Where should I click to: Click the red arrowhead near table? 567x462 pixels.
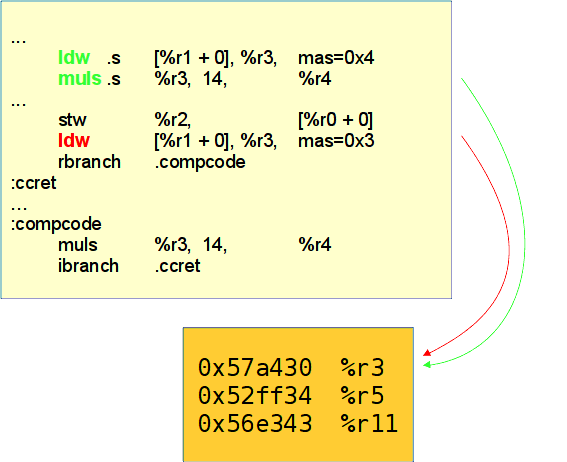427,353
